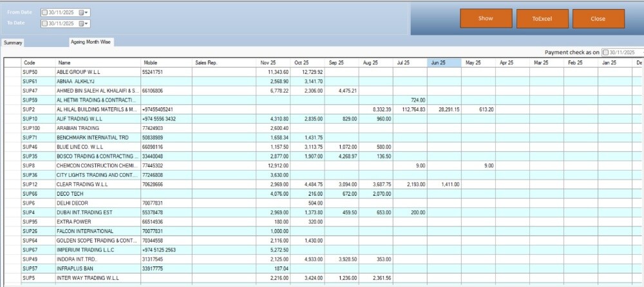Click the Mar 25 column header
This screenshot has height=287, width=644.
click(546, 63)
